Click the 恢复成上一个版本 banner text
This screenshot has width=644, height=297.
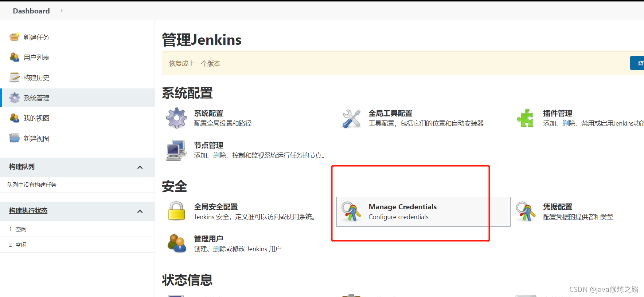click(195, 63)
